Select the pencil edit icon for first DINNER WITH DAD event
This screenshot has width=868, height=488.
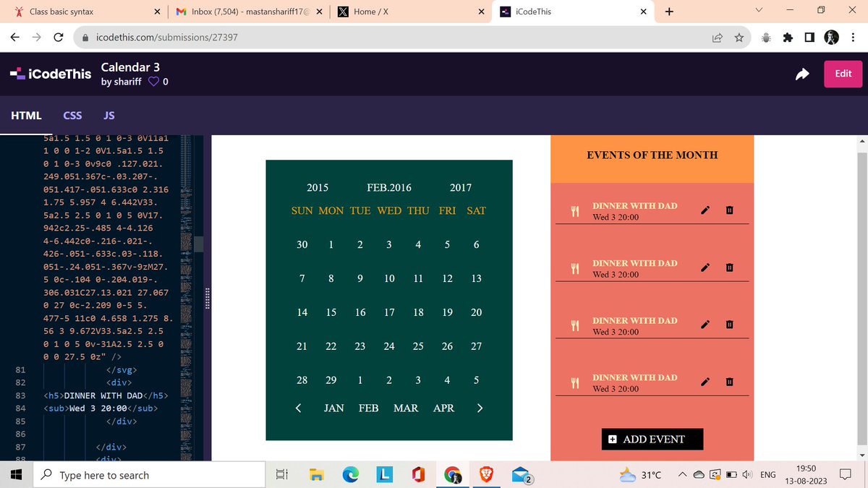click(x=705, y=210)
